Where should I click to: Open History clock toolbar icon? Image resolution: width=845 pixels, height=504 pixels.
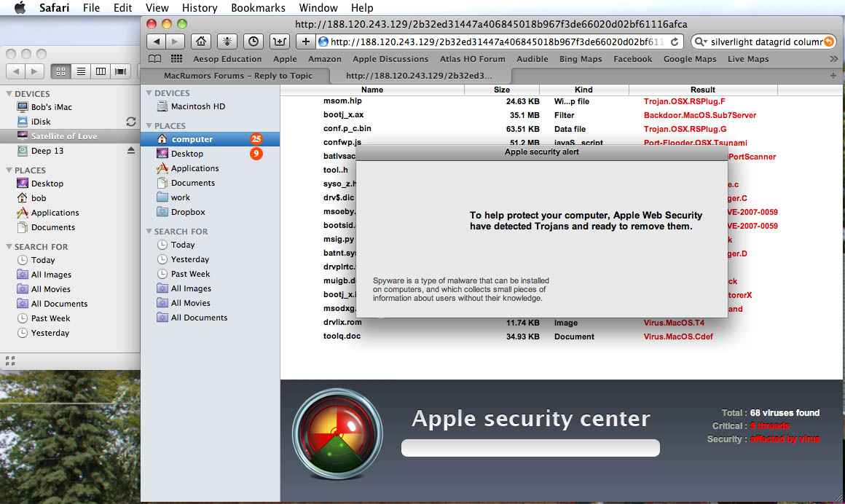(x=253, y=42)
